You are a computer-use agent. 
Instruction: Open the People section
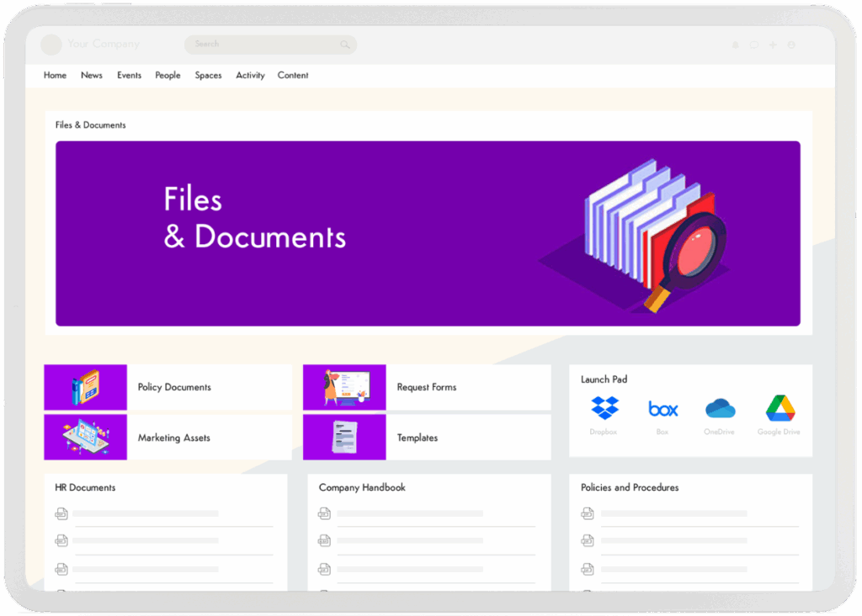168,75
